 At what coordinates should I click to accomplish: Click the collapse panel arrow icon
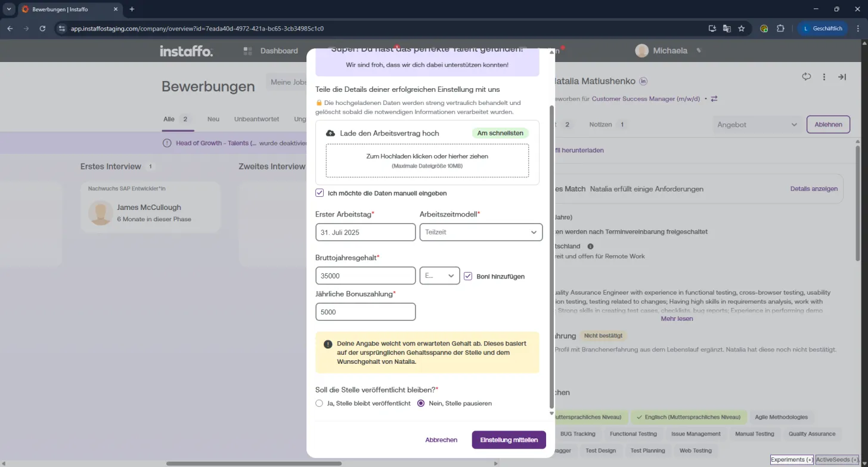[842, 77]
